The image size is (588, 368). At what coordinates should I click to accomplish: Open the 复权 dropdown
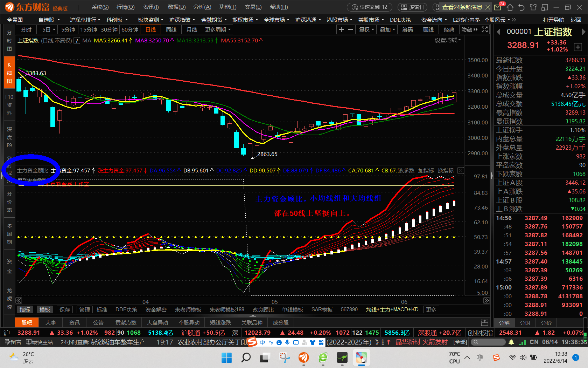pyautogui.click(x=366, y=30)
